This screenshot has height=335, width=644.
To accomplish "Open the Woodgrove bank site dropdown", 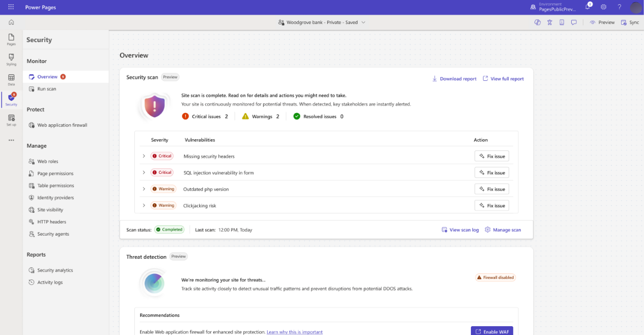I will point(322,22).
